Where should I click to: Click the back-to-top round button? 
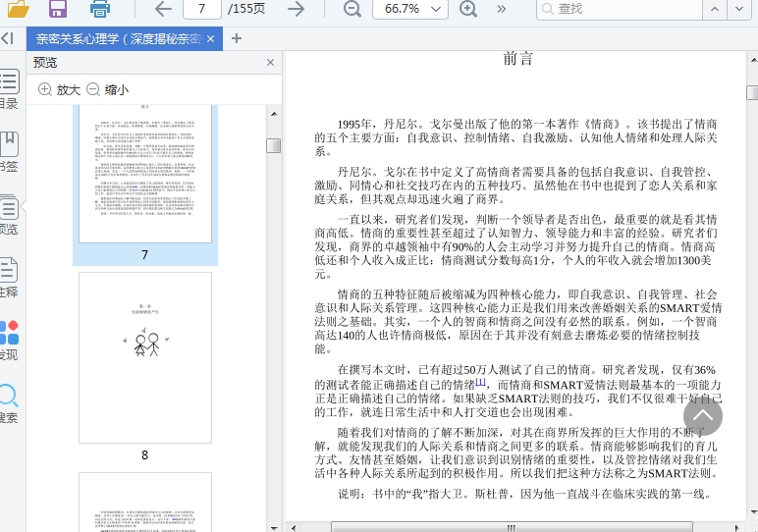(x=703, y=416)
